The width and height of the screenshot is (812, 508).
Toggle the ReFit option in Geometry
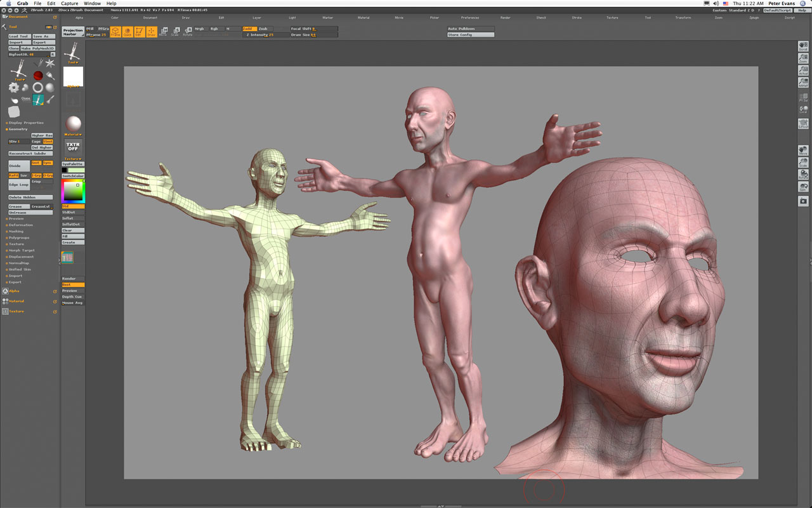pyautogui.click(x=13, y=175)
